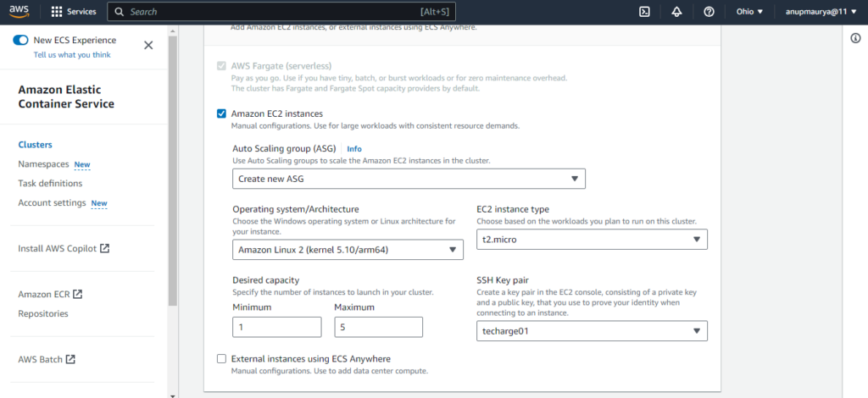The image size is (868, 398).
Task: Click the Info link beside Auto Scaling group
Action: [354, 149]
